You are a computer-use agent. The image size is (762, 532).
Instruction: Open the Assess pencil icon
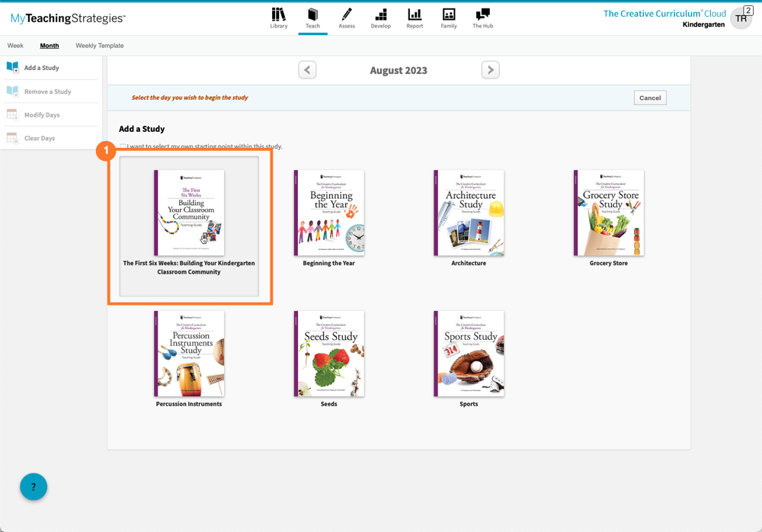(x=347, y=17)
